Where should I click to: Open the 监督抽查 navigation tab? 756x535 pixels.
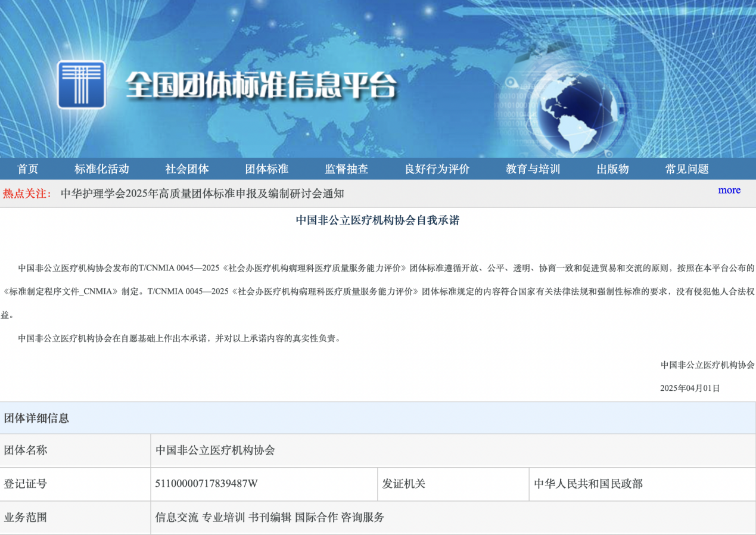(x=346, y=169)
